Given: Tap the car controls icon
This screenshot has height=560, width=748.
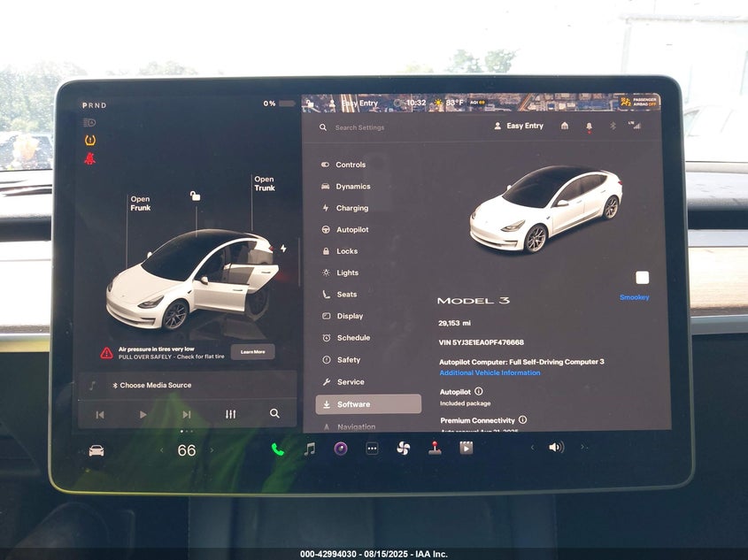Looking at the screenshot, I should click(96, 450).
